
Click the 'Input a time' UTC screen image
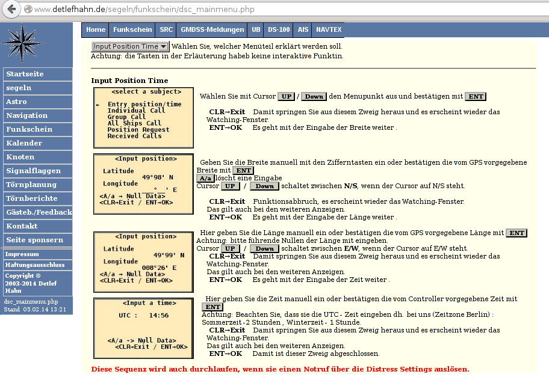pyautogui.click(x=143, y=328)
